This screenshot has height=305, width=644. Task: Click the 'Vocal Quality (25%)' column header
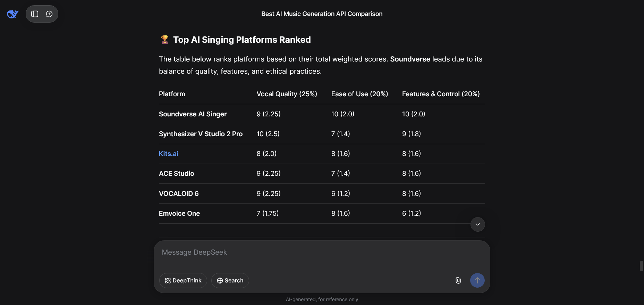click(x=287, y=94)
